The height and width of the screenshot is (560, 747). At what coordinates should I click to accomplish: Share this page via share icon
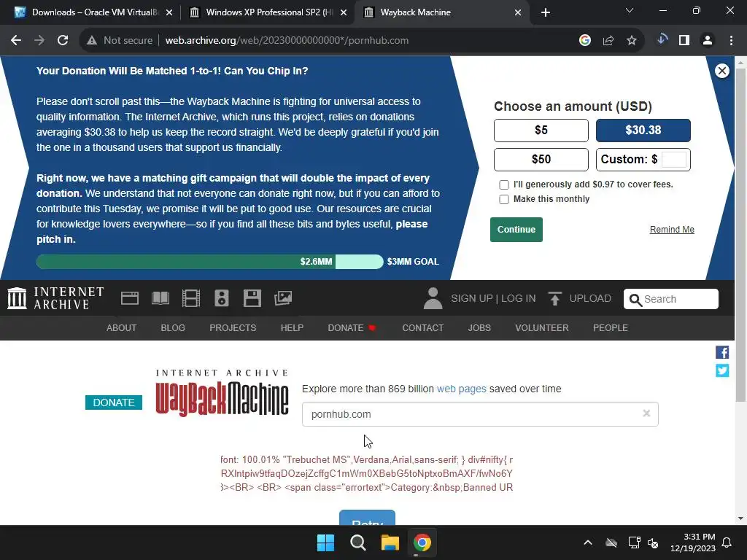(608, 41)
